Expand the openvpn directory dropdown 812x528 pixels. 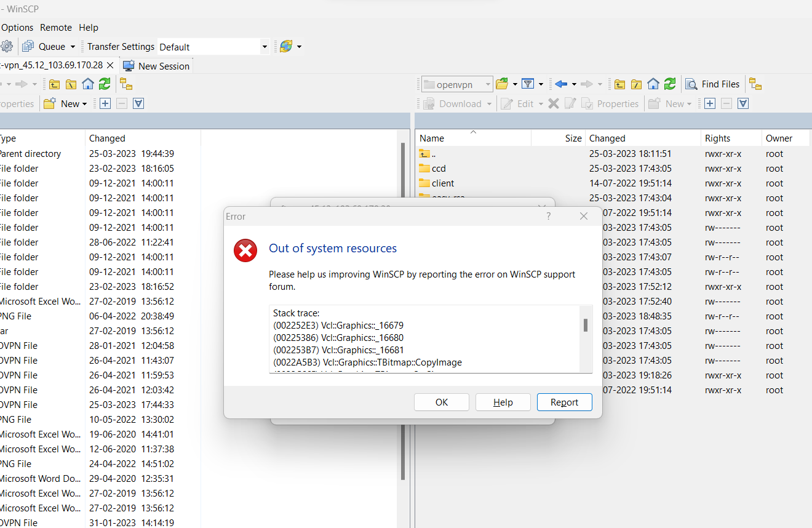pyautogui.click(x=488, y=84)
